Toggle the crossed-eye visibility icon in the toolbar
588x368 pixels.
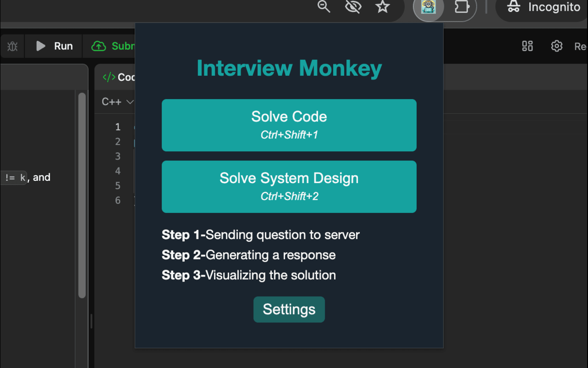point(353,7)
